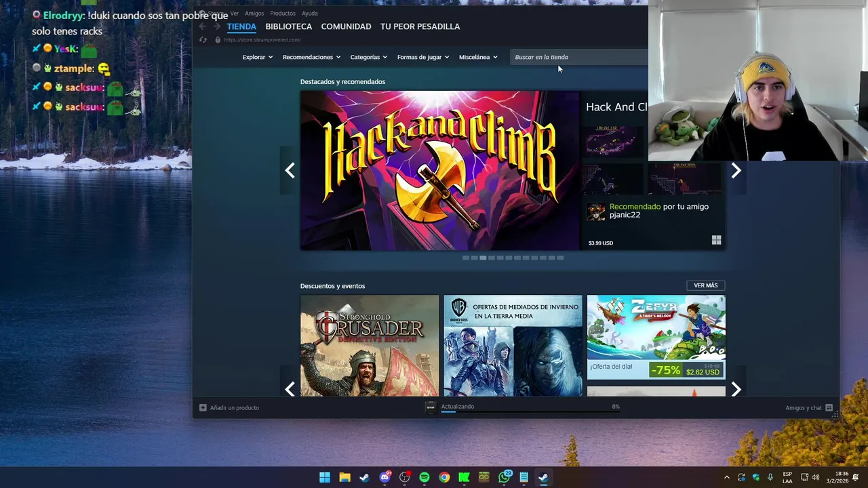The height and width of the screenshot is (488, 868).
Task: Open the downloads icon beside Actualizando
Action: 431,407
